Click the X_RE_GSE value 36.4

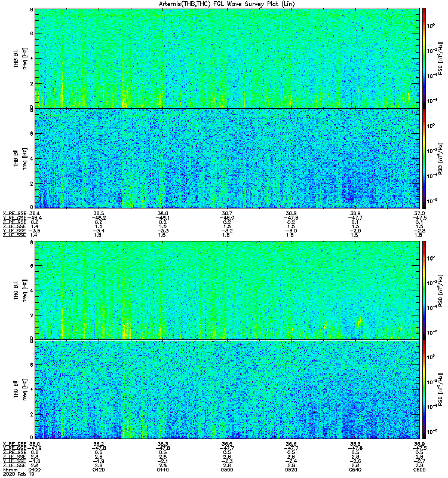click(x=35, y=213)
